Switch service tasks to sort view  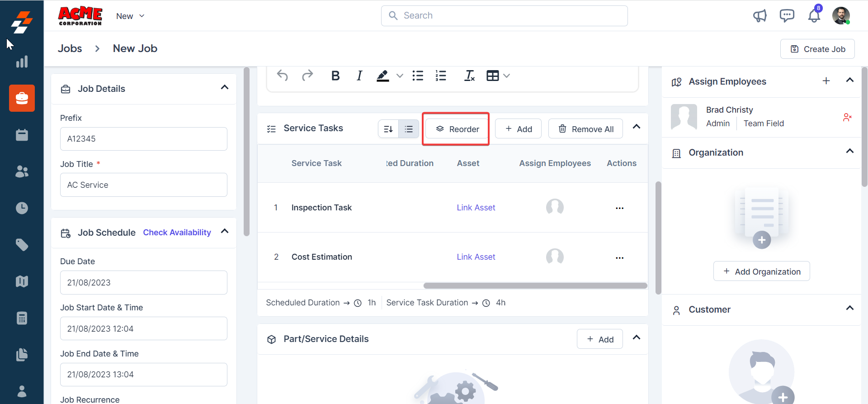[x=388, y=129]
